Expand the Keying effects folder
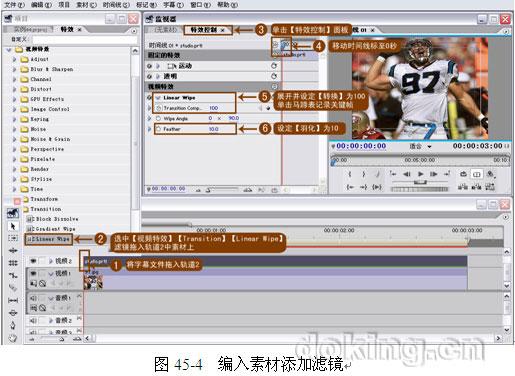The height and width of the screenshot is (376, 515). (x=14, y=119)
